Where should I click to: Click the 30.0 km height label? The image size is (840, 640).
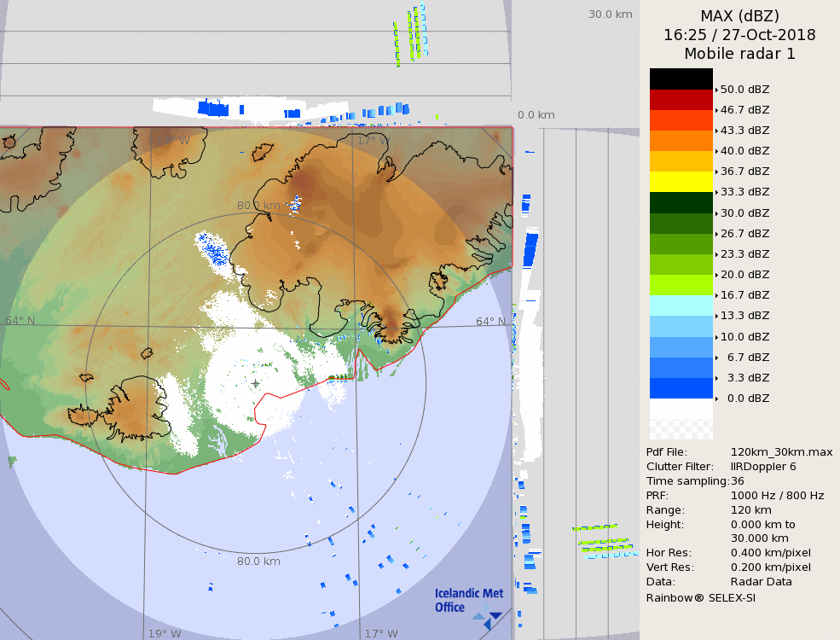610,15
